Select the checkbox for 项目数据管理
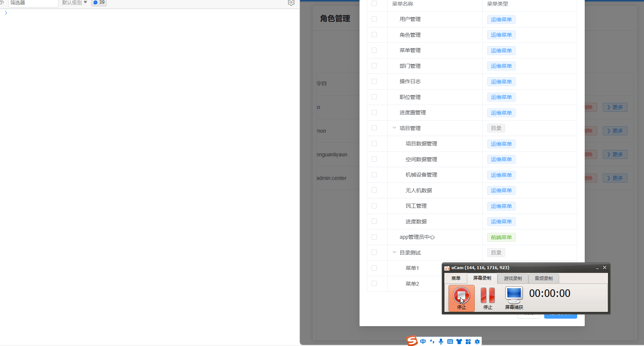 tap(374, 143)
